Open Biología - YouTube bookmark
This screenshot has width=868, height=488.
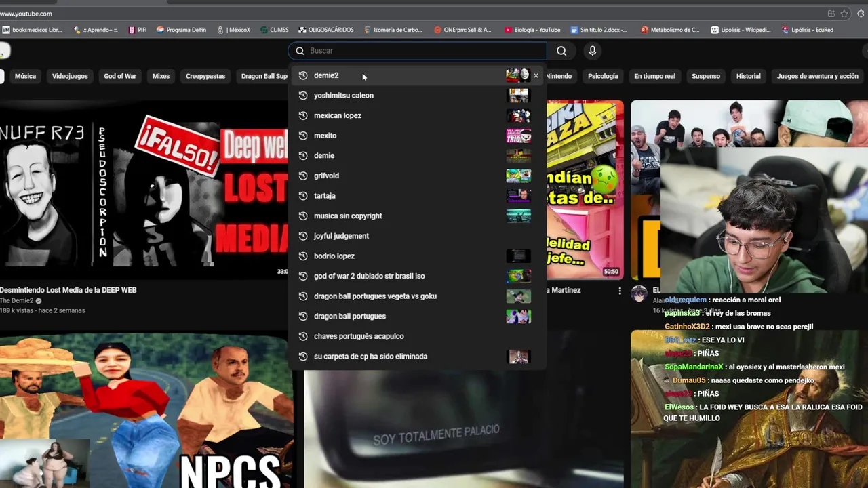click(532, 30)
